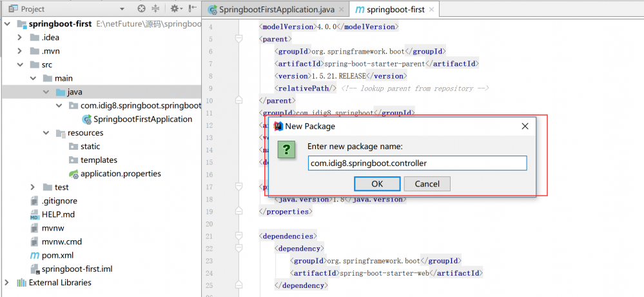The width and height of the screenshot is (644, 297).
Task: Expand the test folder arrow
Action: tap(33, 187)
